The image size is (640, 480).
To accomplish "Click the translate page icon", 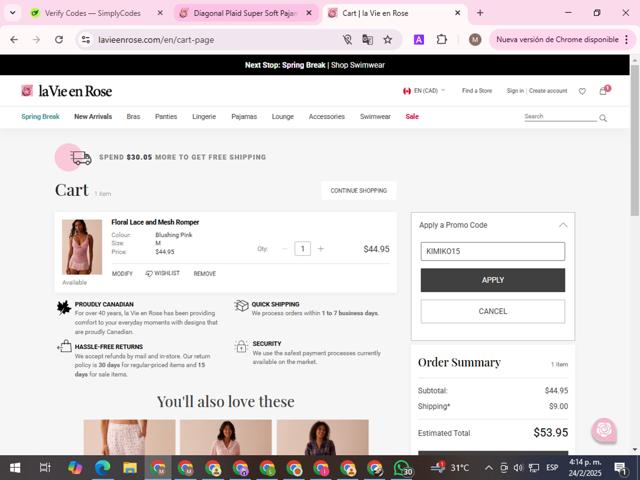I will pos(367,40).
